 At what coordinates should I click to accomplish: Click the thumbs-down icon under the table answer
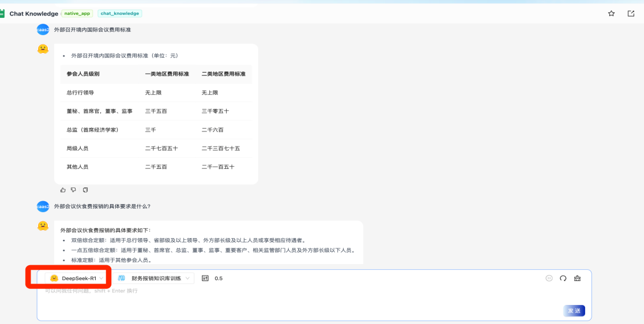(74, 190)
